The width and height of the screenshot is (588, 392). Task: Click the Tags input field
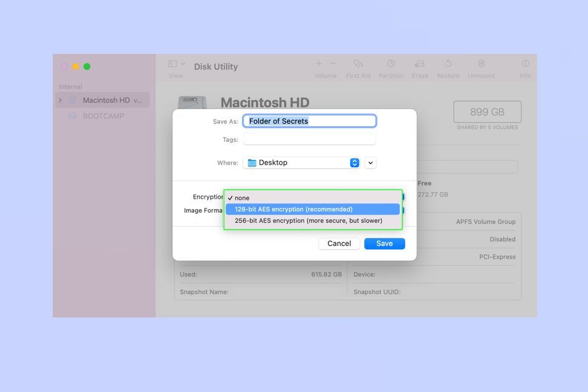[x=309, y=139]
